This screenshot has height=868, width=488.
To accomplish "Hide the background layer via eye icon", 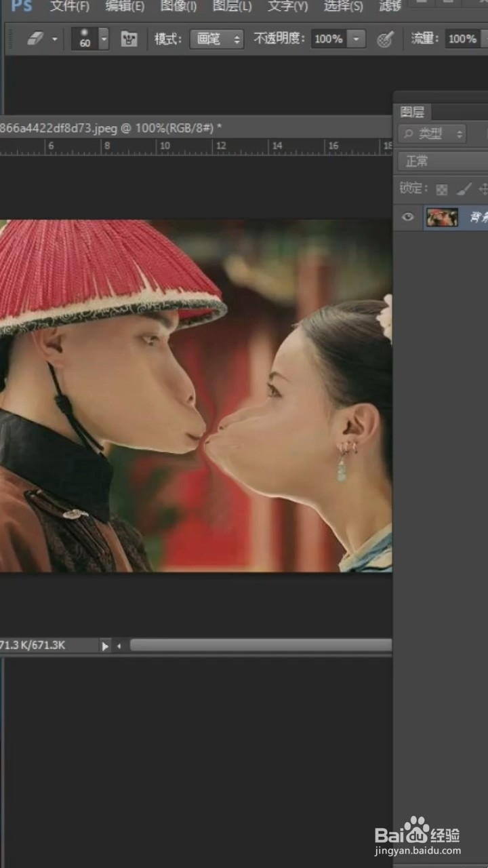I will point(408,217).
